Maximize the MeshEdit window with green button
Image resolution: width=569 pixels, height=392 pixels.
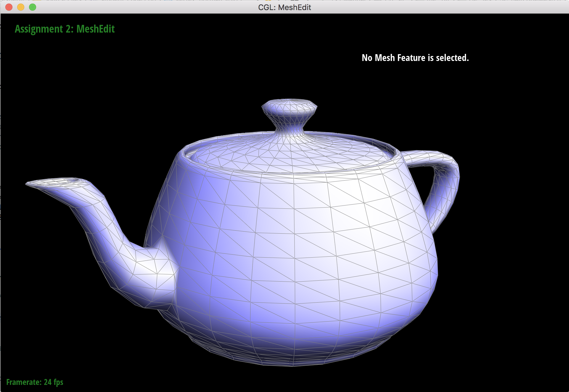(33, 7)
